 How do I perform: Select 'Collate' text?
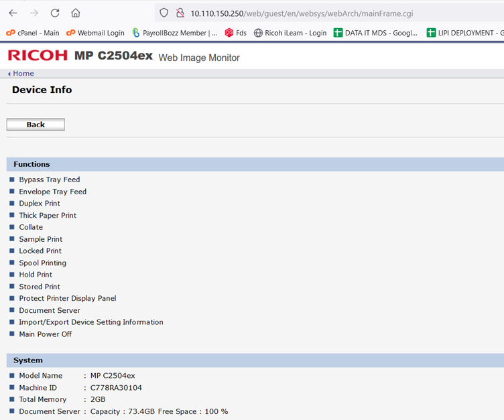click(x=31, y=227)
